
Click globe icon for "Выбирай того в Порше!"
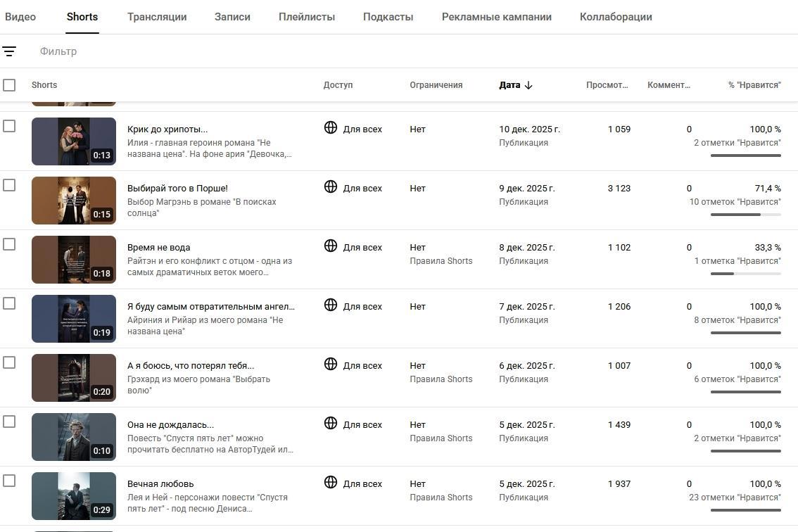point(331,186)
